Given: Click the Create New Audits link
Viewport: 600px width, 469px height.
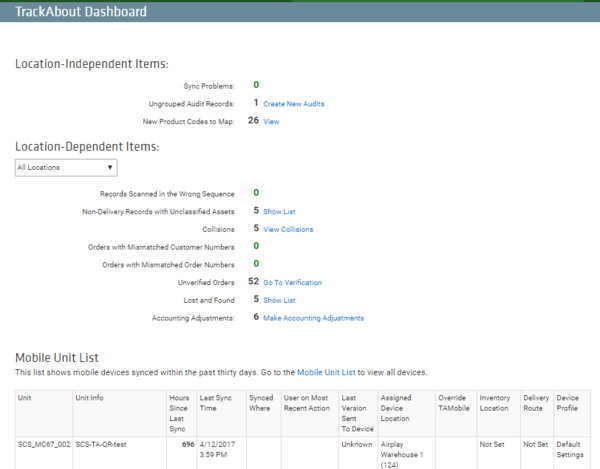Looking at the screenshot, I should (293, 104).
